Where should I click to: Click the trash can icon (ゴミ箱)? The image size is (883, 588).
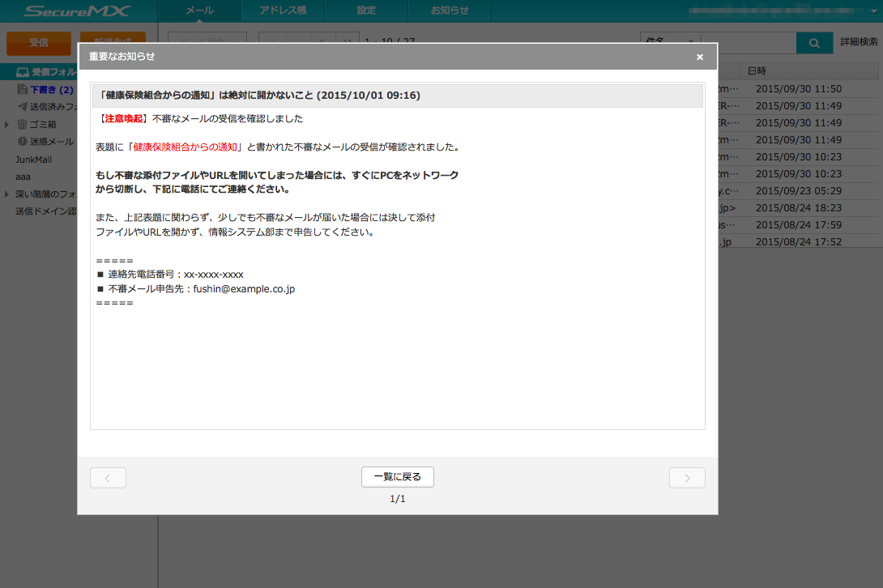tap(22, 125)
